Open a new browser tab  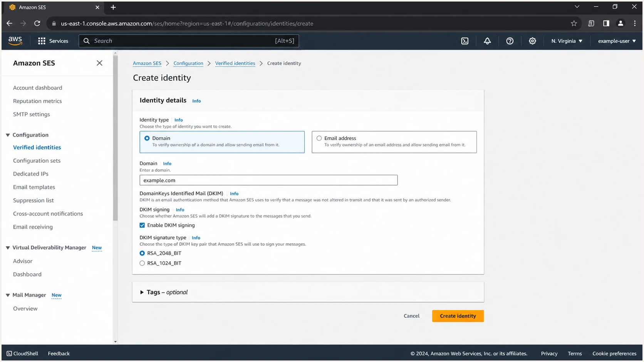pyautogui.click(x=113, y=7)
